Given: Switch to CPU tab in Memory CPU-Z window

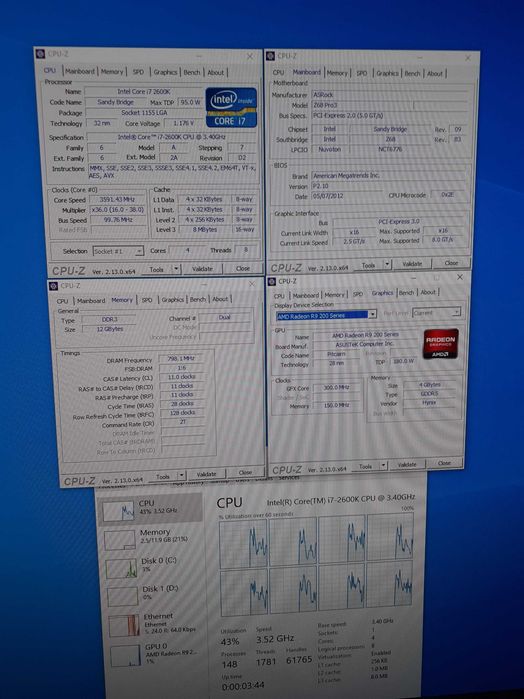Looking at the screenshot, I should 62,301.
